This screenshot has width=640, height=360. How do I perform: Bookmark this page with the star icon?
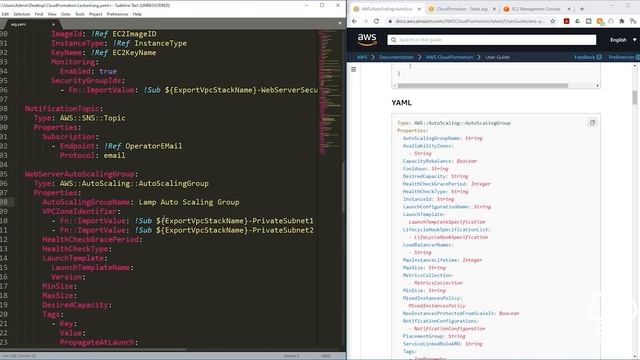[553, 21]
